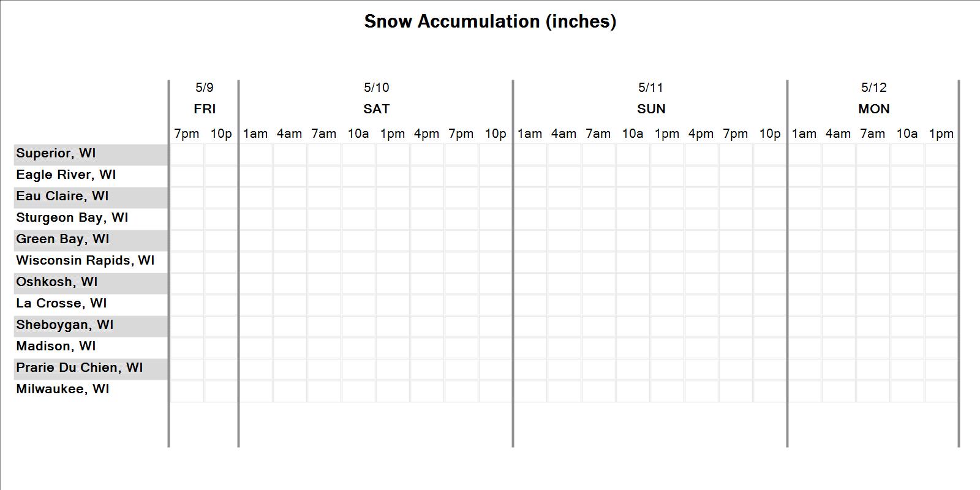Click the Milwaukee, WI row label
This screenshot has width=980, height=490.
point(62,390)
